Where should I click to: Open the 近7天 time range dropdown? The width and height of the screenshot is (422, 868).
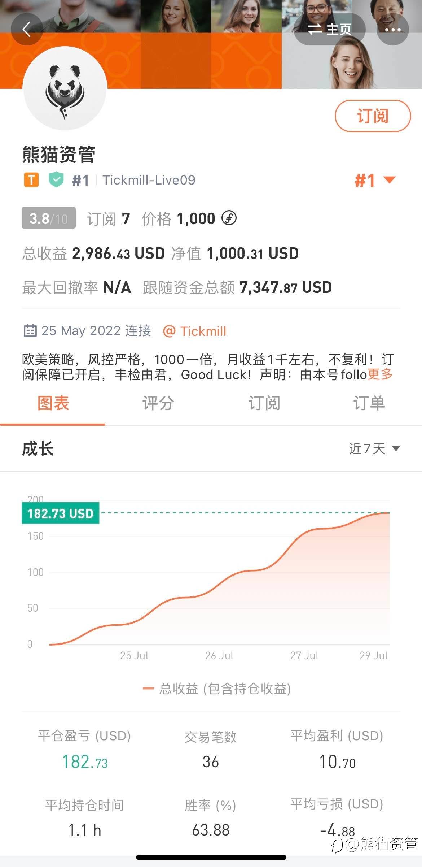374,448
